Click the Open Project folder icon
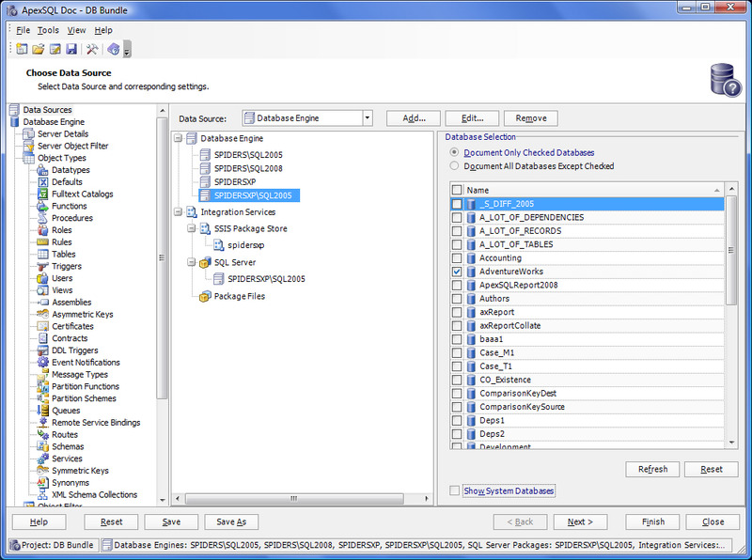The image size is (752, 560). [x=39, y=49]
